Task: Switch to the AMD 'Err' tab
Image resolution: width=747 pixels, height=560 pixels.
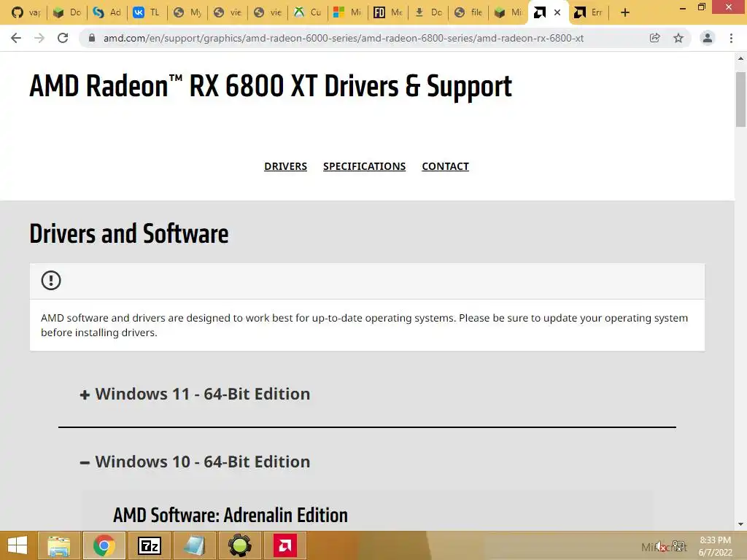Action: pyautogui.click(x=589, y=13)
